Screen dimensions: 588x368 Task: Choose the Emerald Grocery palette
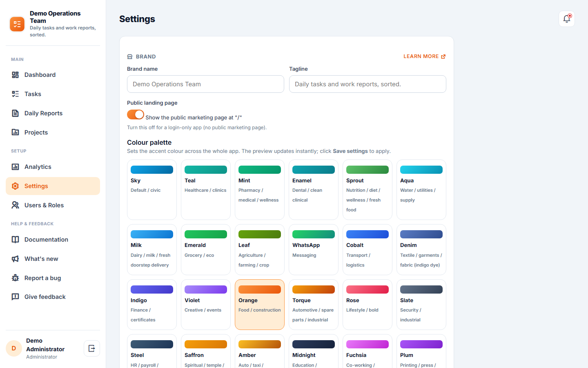pos(206,250)
